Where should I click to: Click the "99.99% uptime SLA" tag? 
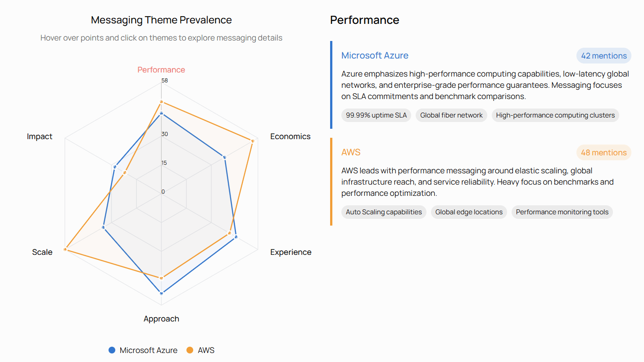pyautogui.click(x=376, y=115)
